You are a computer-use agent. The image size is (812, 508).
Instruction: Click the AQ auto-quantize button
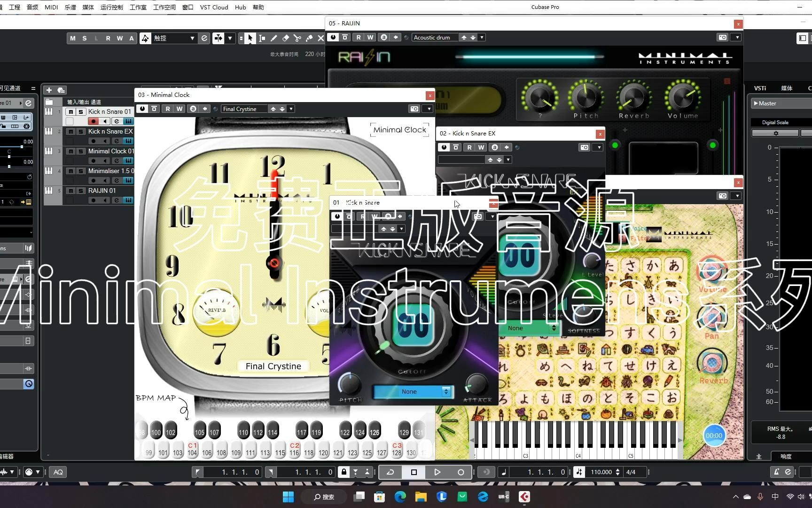tap(58, 472)
